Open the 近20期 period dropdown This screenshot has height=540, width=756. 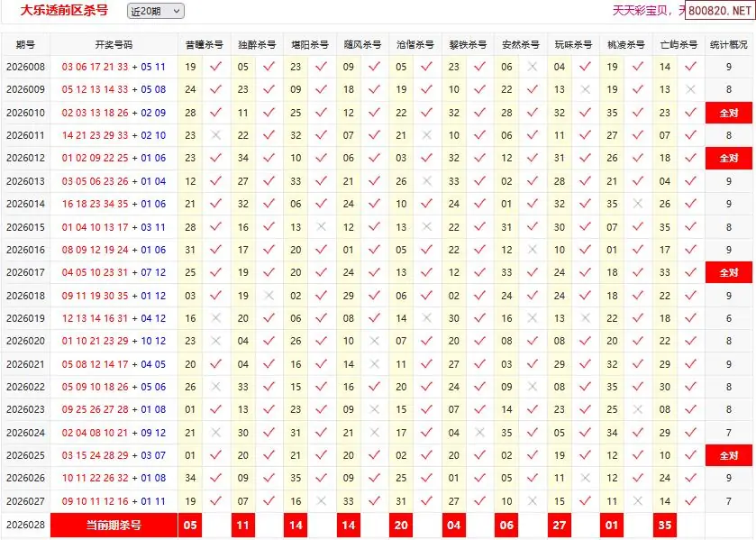pyautogui.click(x=155, y=11)
